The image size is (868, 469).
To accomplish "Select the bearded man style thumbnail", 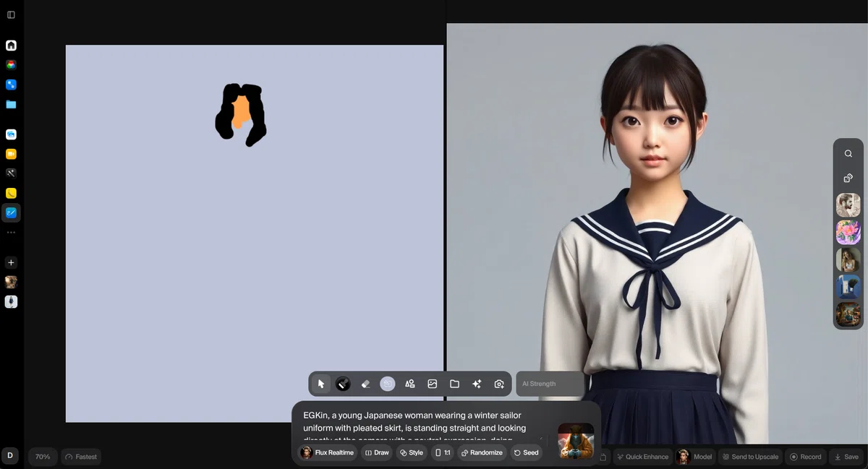I will click(848, 205).
